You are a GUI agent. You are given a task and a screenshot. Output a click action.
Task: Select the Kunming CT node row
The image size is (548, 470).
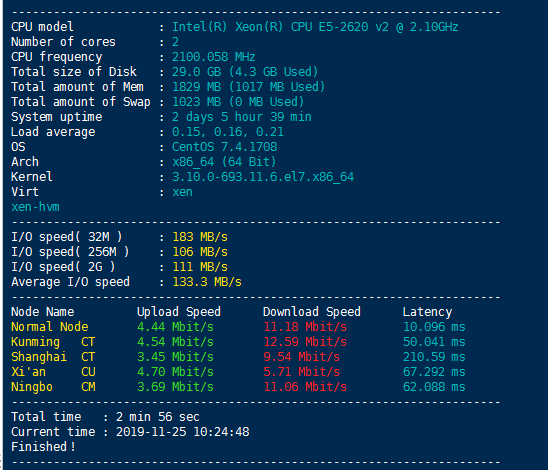pyautogui.click(x=238, y=342)
